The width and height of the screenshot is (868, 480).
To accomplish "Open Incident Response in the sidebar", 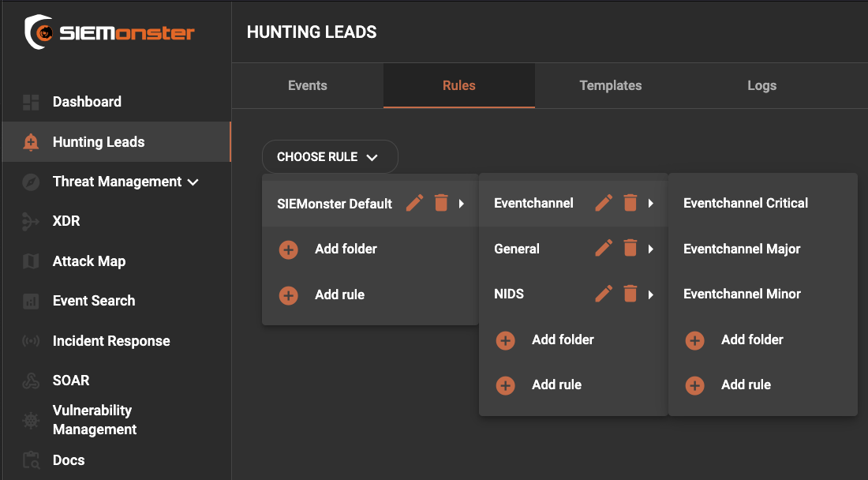I will 111,341.
